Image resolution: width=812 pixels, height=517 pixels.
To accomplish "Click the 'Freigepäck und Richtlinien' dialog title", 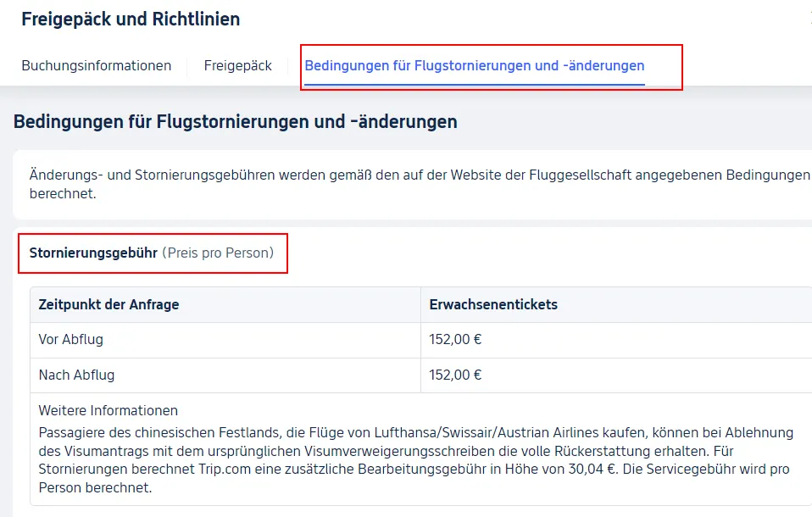I will pos(131,19).
